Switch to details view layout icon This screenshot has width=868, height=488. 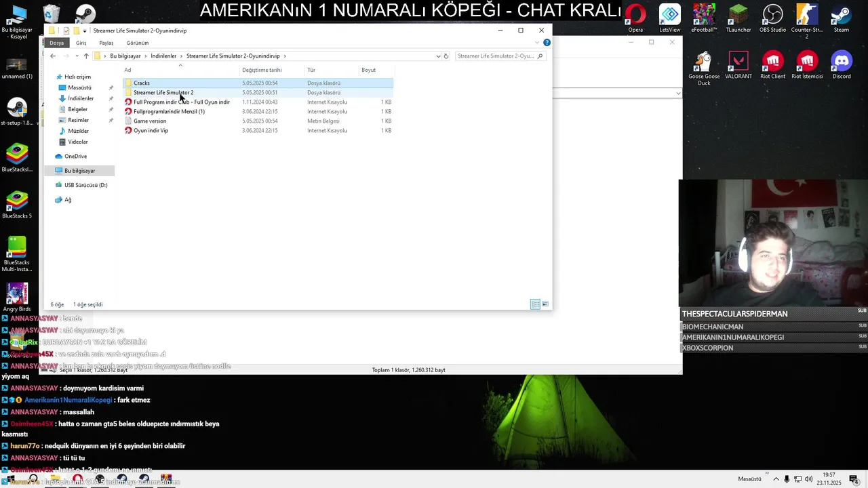tap(535, 304)
